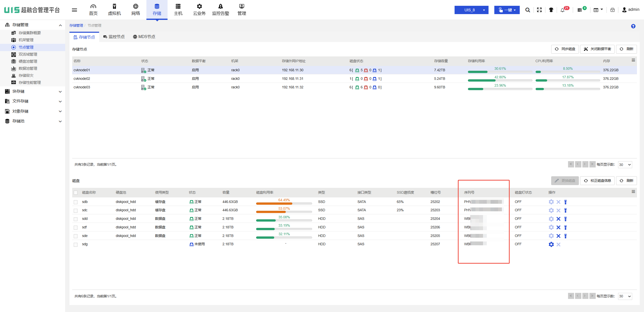Open the admin user menu
The width and height of the screenshot is (644, 312).
[631, 10]
